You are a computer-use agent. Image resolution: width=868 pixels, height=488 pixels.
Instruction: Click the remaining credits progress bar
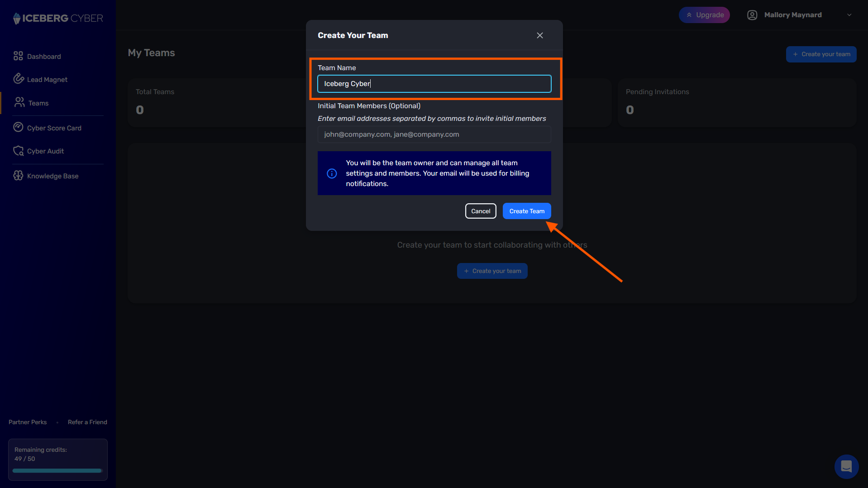(x=57, y=471)
